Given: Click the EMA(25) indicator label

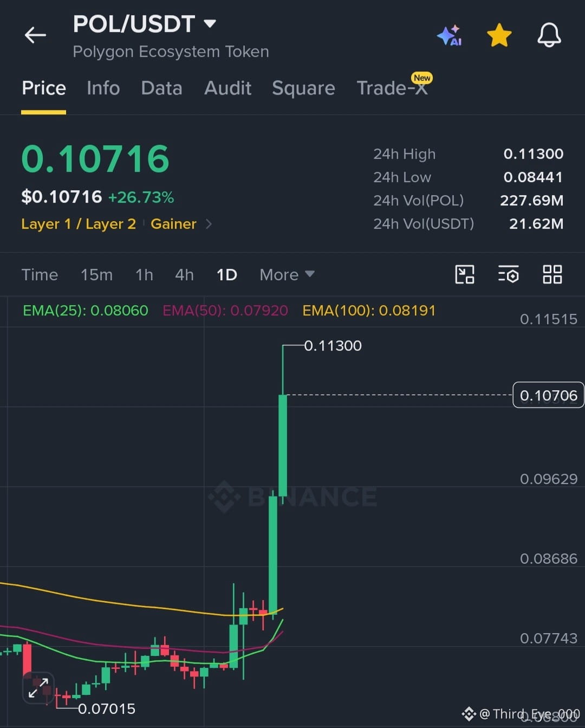Looking at the screenshot, I should point(85,311).
